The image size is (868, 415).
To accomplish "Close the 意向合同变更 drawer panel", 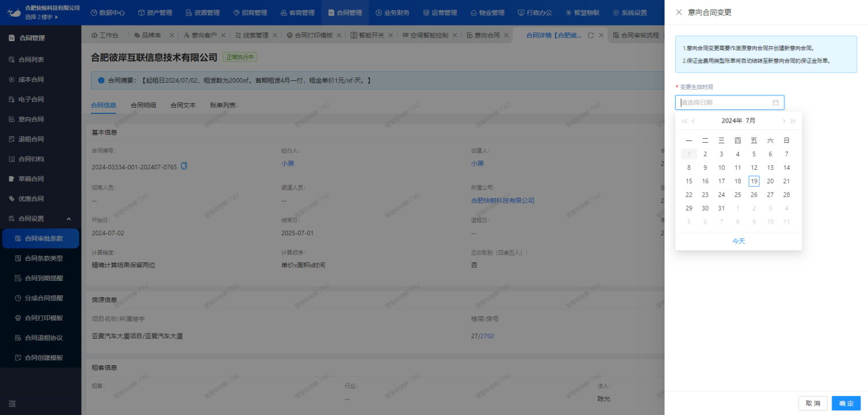I will click(679, 12).
